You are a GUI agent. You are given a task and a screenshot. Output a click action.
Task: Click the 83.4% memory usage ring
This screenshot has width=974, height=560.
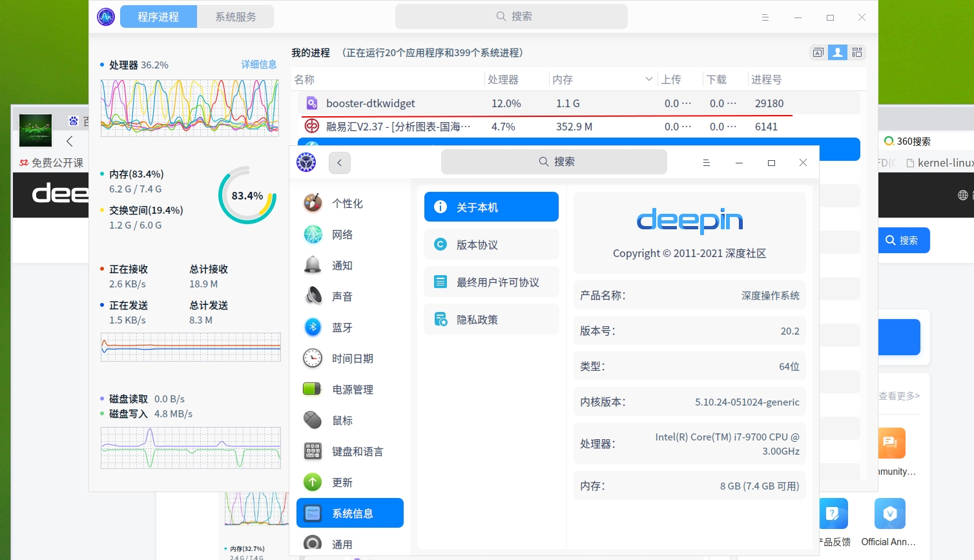coord(247,196)
